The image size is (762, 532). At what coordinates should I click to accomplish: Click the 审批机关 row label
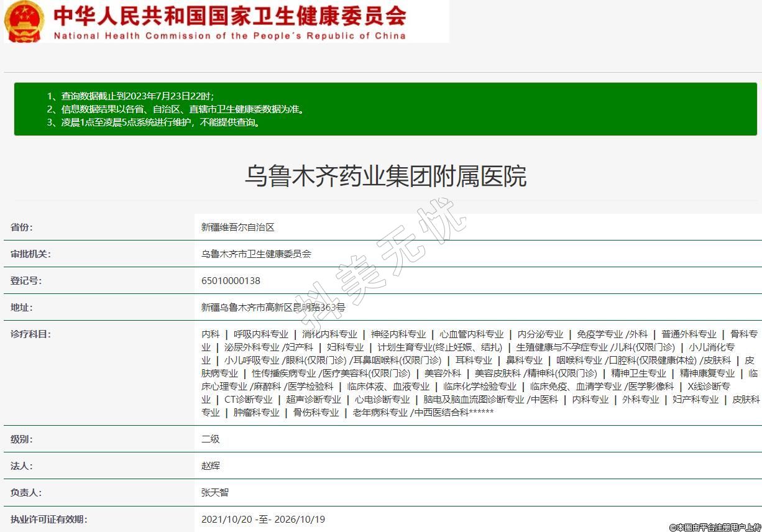coord(30,254)
